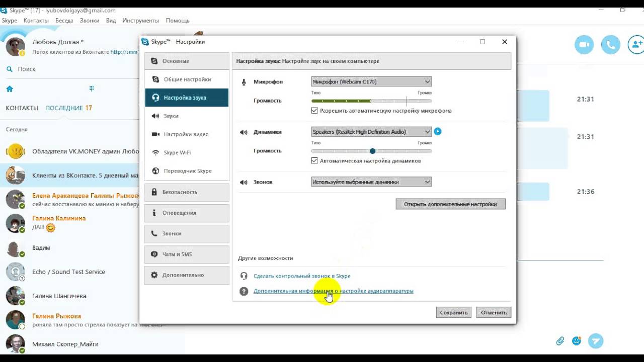Expand the Дополнительно settings section

[187, 275]
